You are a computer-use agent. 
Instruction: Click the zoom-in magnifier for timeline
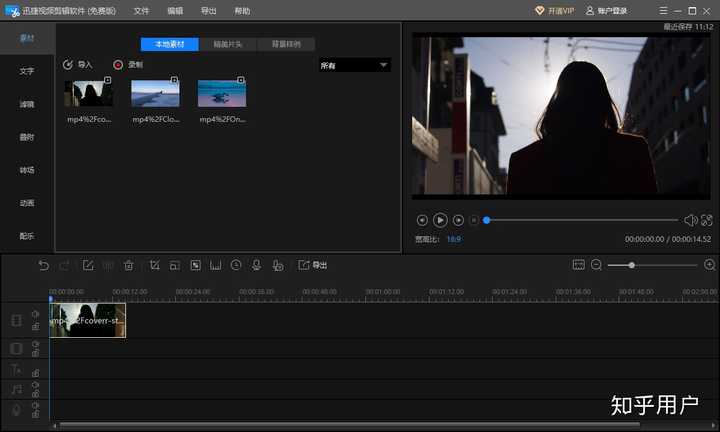point(709,265)
